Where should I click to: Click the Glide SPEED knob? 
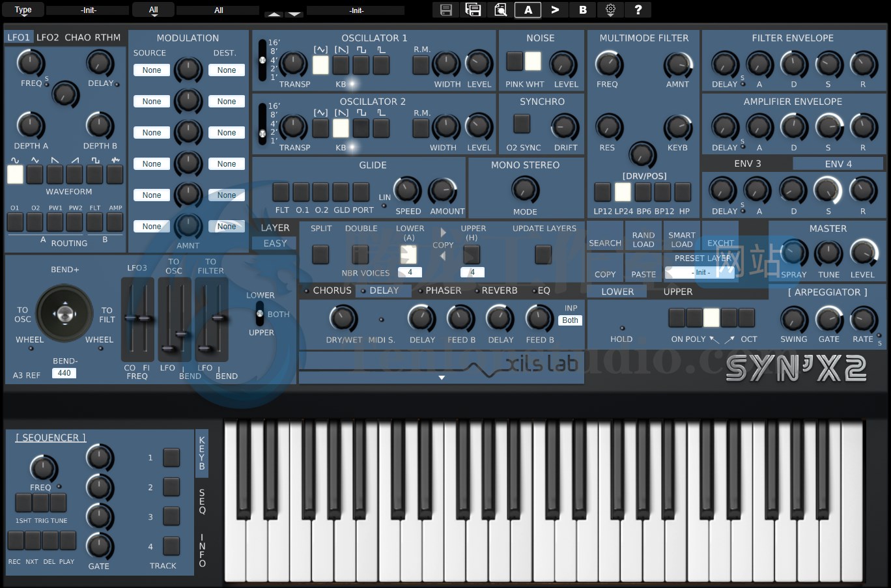click(408, 191)
